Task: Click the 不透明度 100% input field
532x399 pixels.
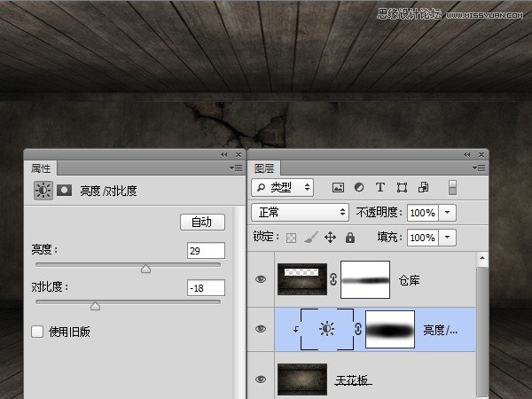Action: click(x=423, y=213)
